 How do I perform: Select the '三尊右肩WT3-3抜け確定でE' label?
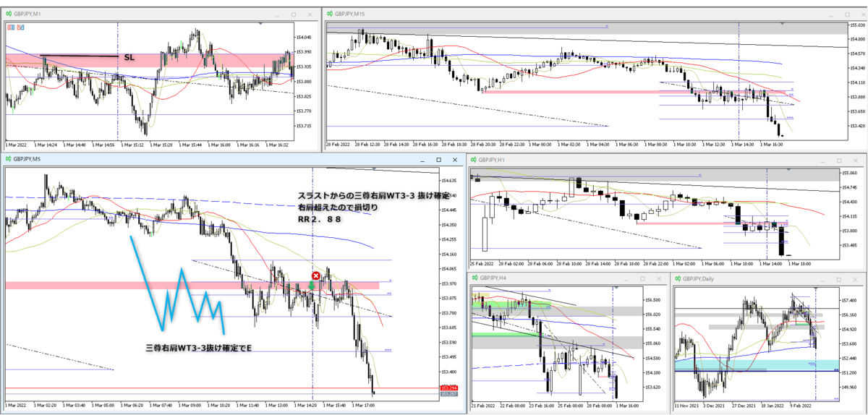(x=199, y=348)
